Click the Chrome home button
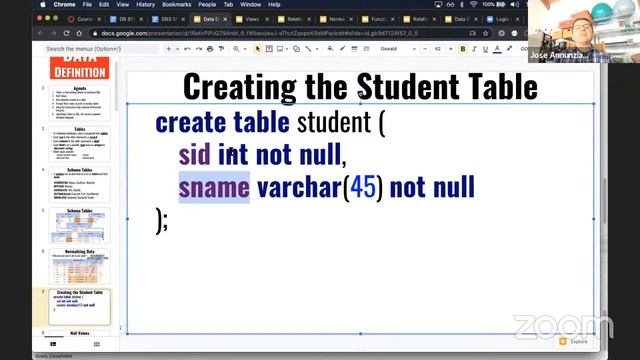 point(79,33)
